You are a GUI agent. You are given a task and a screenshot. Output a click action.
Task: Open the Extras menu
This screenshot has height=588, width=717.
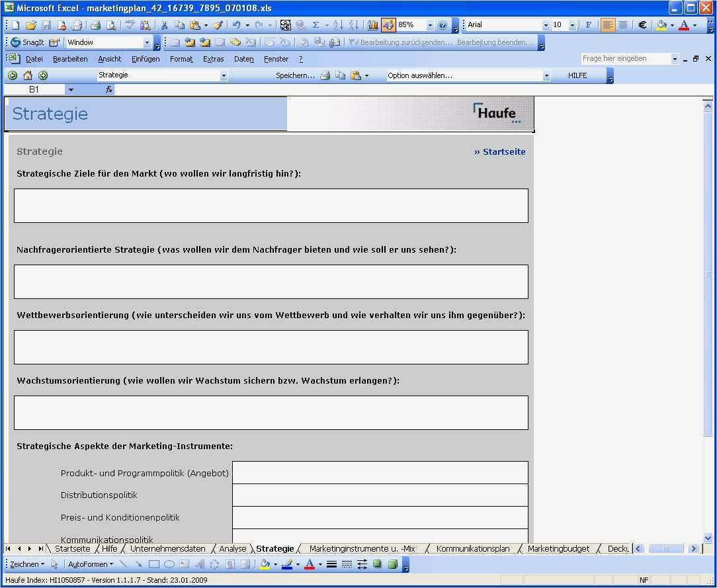pos(214,59)
